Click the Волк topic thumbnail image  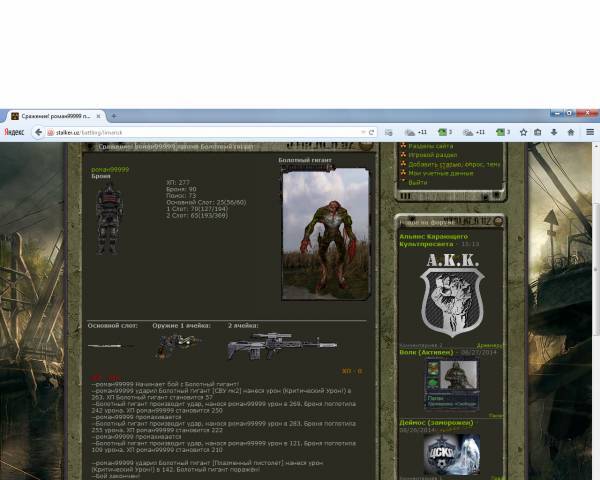coord(452,384)
